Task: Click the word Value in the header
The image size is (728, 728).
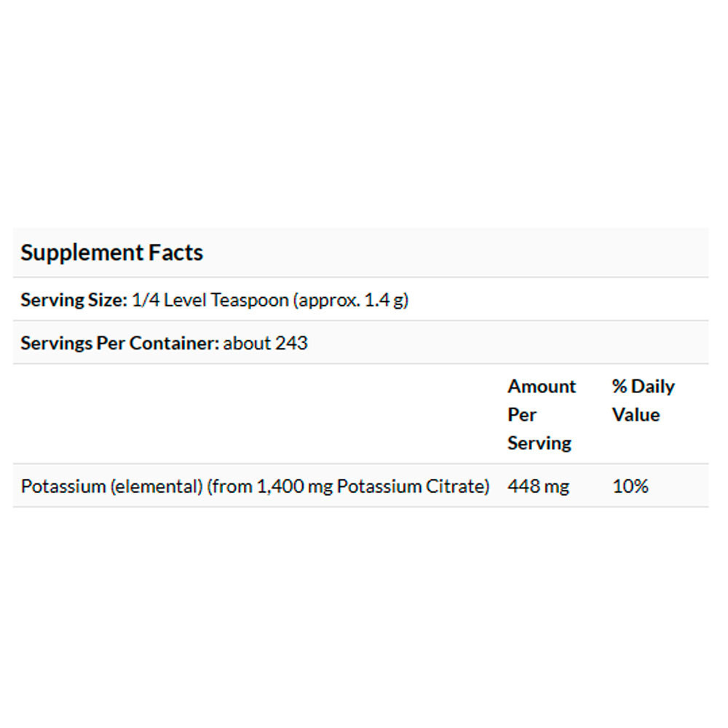Action: tap(636, 415)
